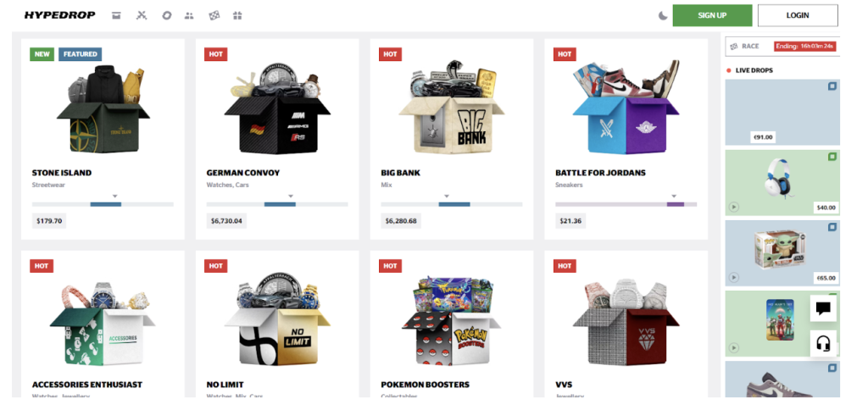Play the Baby Yoda Funko drop replay
This screenshot has height=410, width=868.
pos(733,277)
